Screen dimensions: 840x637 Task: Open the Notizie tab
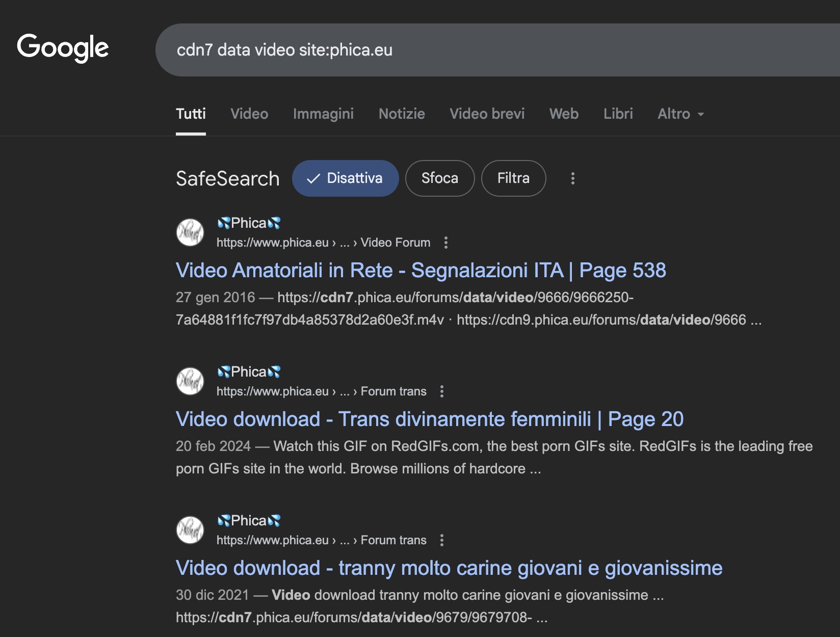(402, 114)
